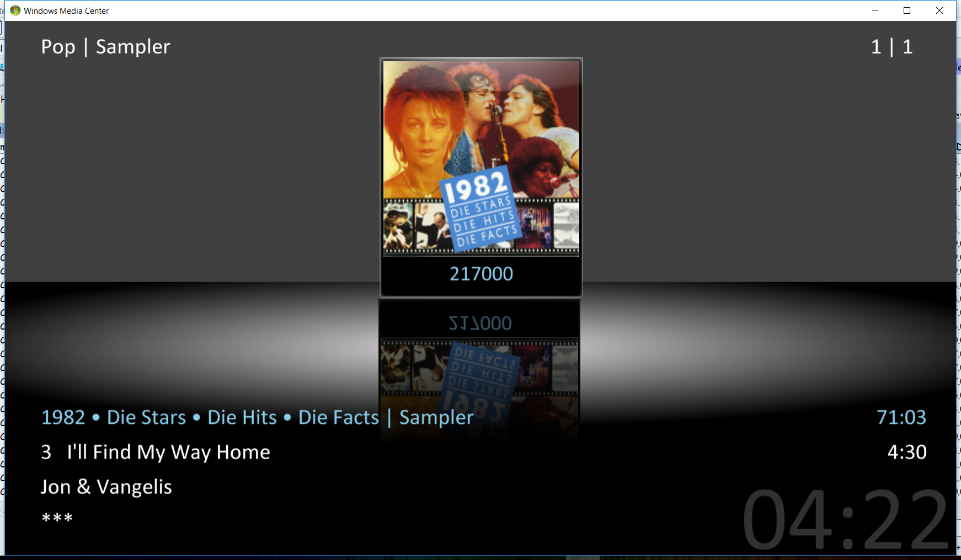Minimize the Windows Media Center window
Image resolution: width=961 pixels, height=560 pixels.
(x=875, y=10)
